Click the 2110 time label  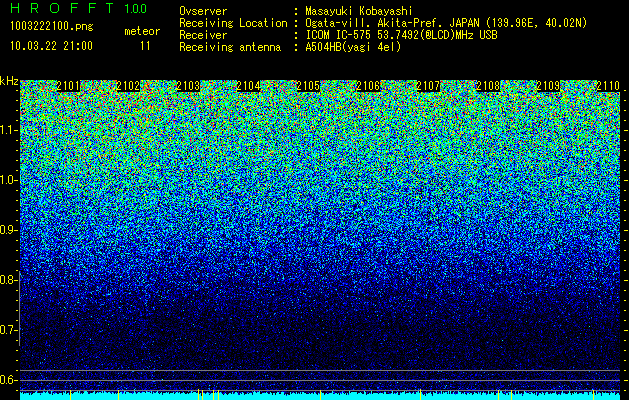pyautogui.click(x=608, y=86)
